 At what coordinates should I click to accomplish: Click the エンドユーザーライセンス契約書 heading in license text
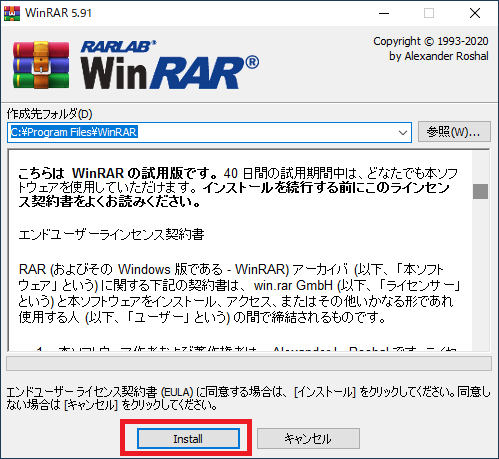pos(111,235)
